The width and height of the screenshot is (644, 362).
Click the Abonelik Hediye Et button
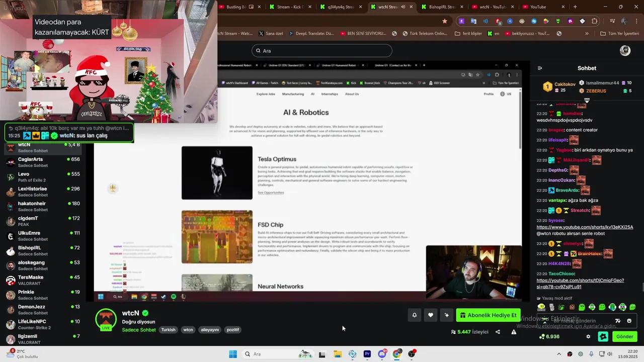488,315
